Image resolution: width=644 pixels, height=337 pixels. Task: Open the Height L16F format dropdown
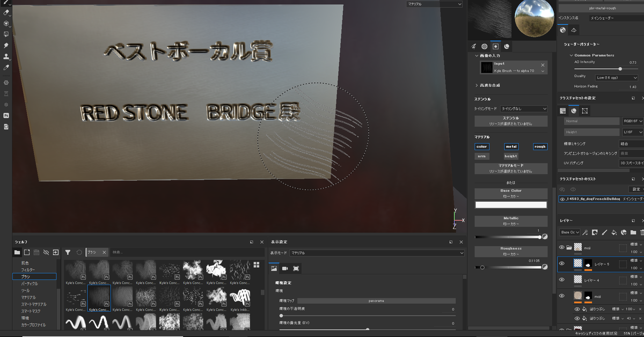[633, 132]
